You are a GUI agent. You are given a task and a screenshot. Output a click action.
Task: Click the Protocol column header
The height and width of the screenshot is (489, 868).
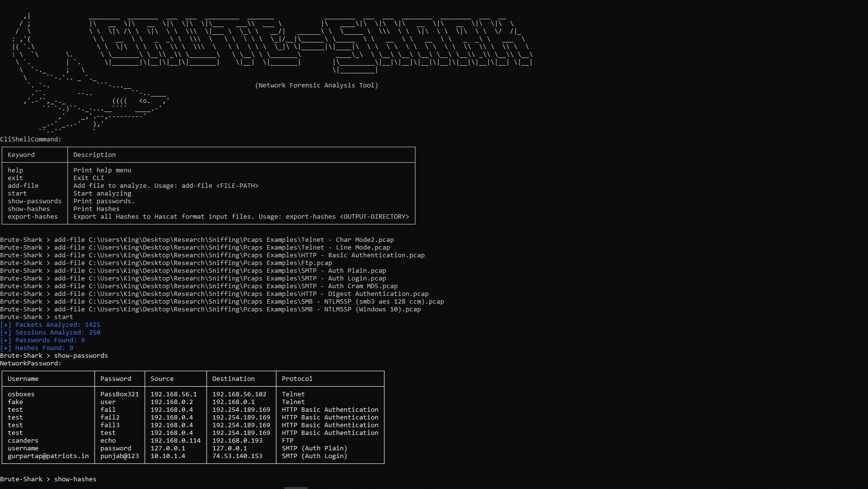coord(297,379)
